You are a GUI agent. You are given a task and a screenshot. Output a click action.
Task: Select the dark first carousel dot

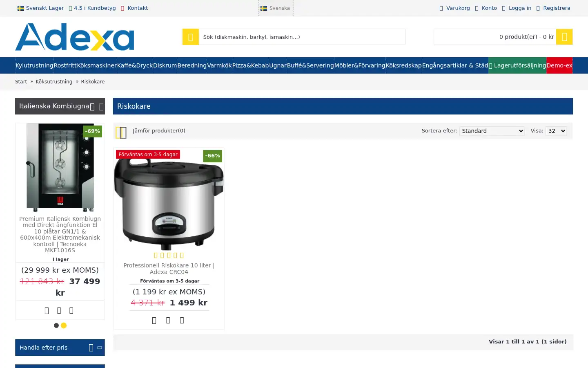coord(56,325)
